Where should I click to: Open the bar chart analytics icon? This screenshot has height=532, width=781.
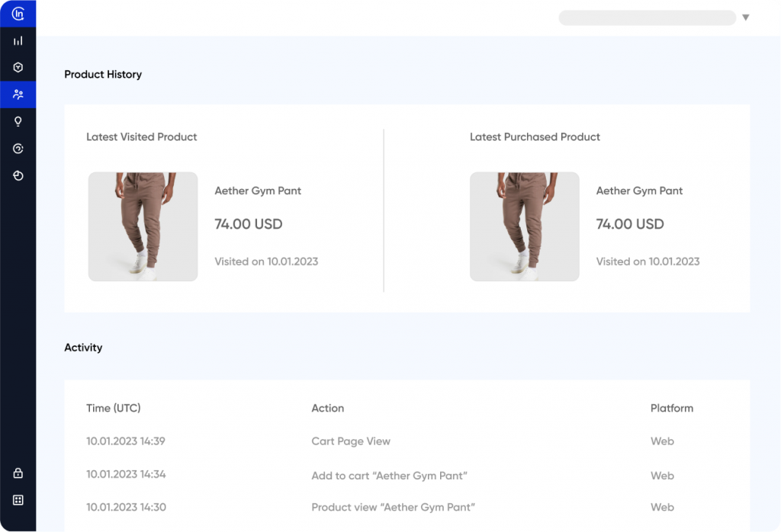click(x=18, y=40)
